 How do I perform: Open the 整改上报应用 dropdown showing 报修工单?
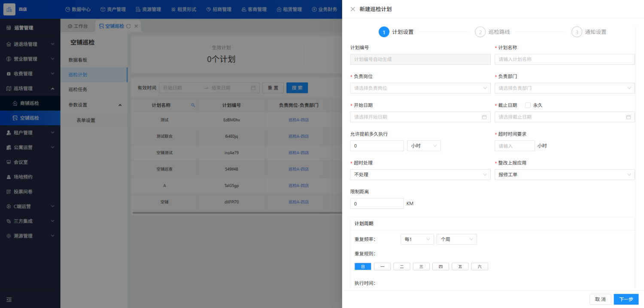565,175
